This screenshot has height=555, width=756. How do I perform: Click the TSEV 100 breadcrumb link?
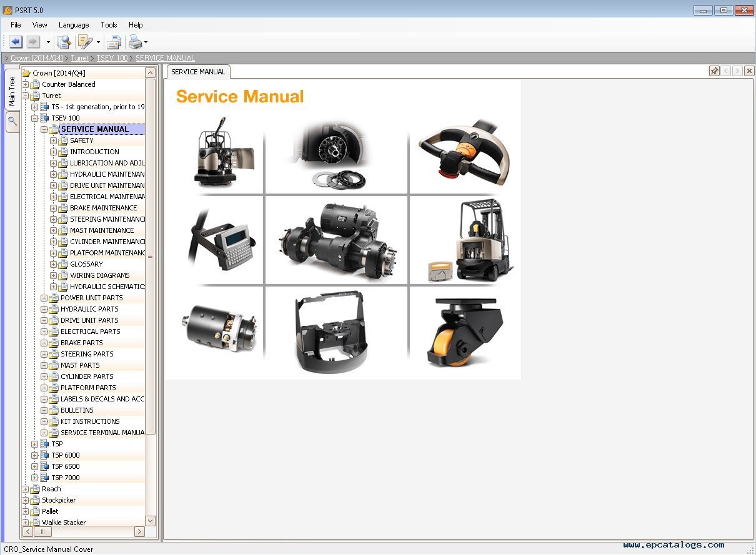pos(112,57)
